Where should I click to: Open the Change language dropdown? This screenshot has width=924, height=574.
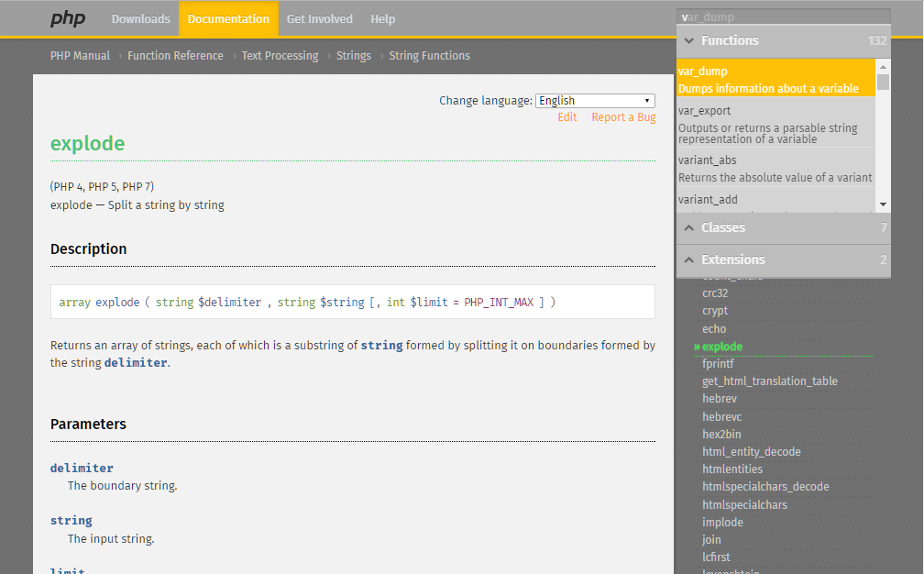click(x=595, y=101)
